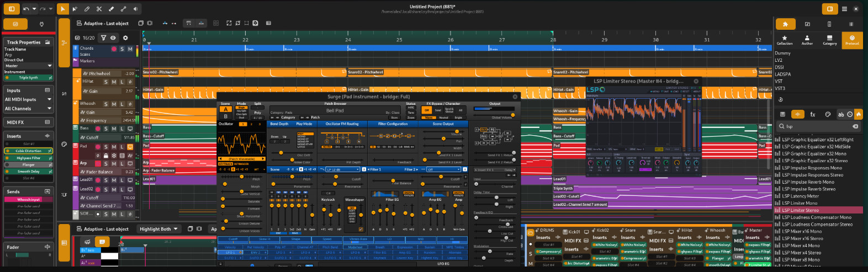Mute the Whoosh track
The width and height of the screenshot is (868, 272).
tap(114, 104)
